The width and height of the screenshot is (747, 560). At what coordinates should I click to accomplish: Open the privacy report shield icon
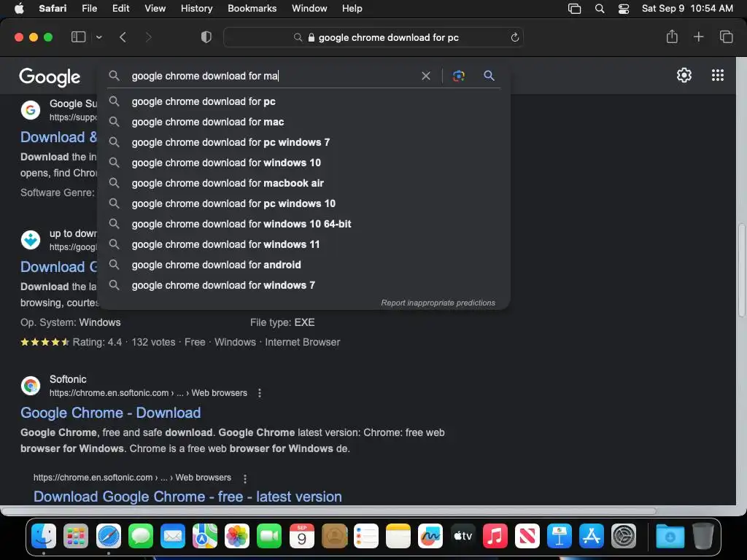pyautogui.click(x=206, y=37)
